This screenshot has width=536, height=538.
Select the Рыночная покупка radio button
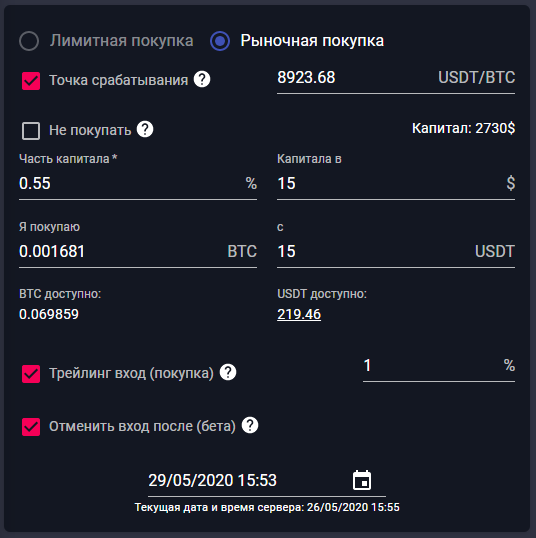pyautogui.click(x=220, y=41)
